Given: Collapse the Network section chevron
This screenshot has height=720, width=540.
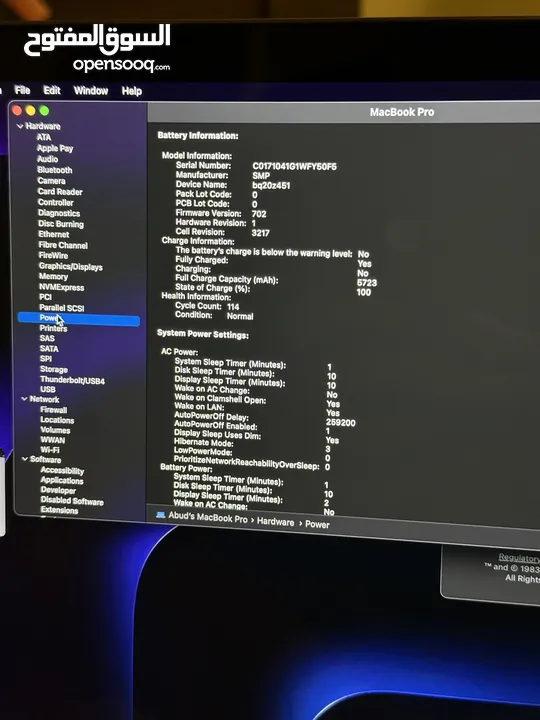Looking at the screenshot, I should tap(24, 399).
